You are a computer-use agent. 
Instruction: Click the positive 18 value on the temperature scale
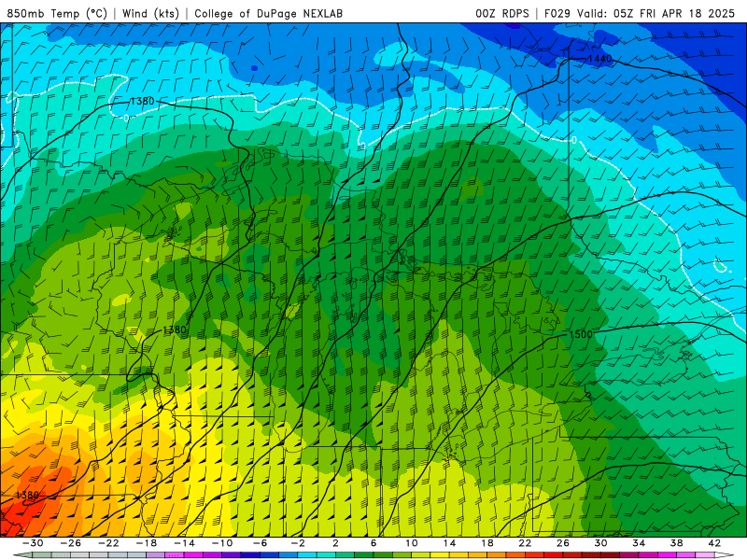pos(486,543)
